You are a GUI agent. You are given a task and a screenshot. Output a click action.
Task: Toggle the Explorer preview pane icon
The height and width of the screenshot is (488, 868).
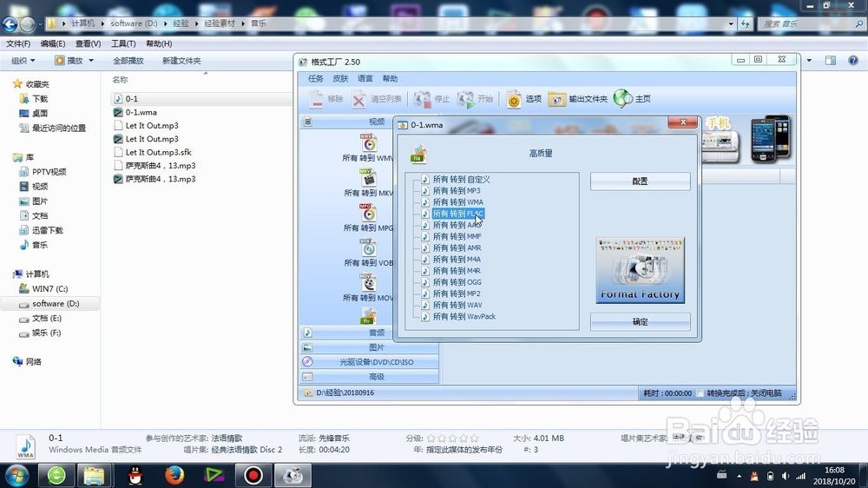coord(831,61)
